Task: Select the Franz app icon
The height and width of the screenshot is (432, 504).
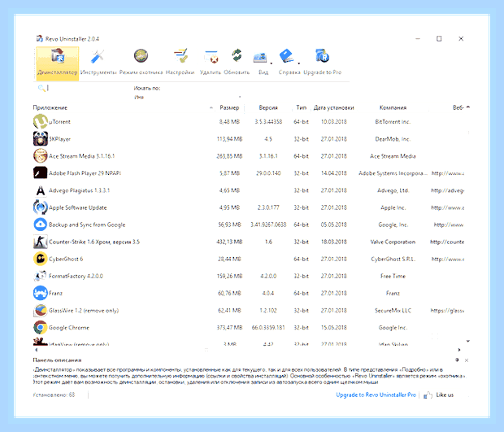Action: pos(40,293)
